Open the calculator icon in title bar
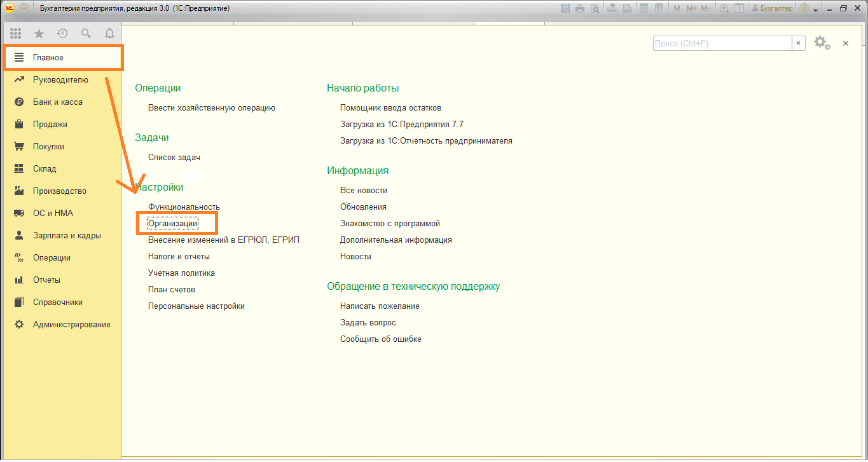 click(644, 8)
